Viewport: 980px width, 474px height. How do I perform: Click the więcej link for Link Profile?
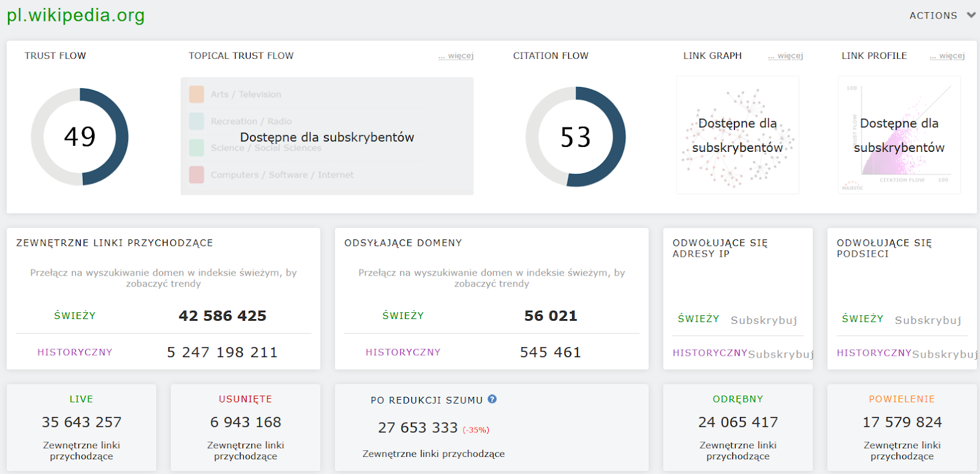coord(947,56)
